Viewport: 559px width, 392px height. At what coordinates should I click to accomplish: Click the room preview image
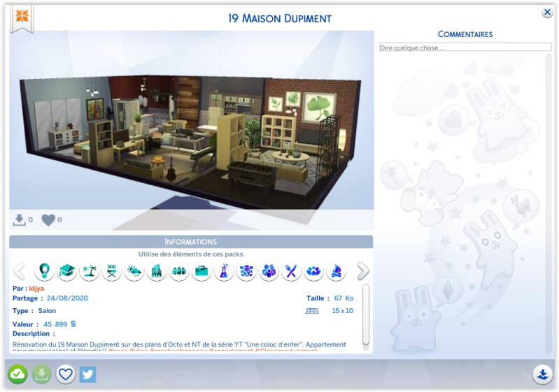[x=192, y=119]
